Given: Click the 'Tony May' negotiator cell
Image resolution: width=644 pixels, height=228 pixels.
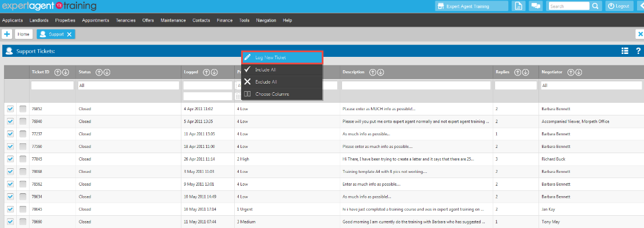Looking at the screenshot, I should [x=550, y=222].
